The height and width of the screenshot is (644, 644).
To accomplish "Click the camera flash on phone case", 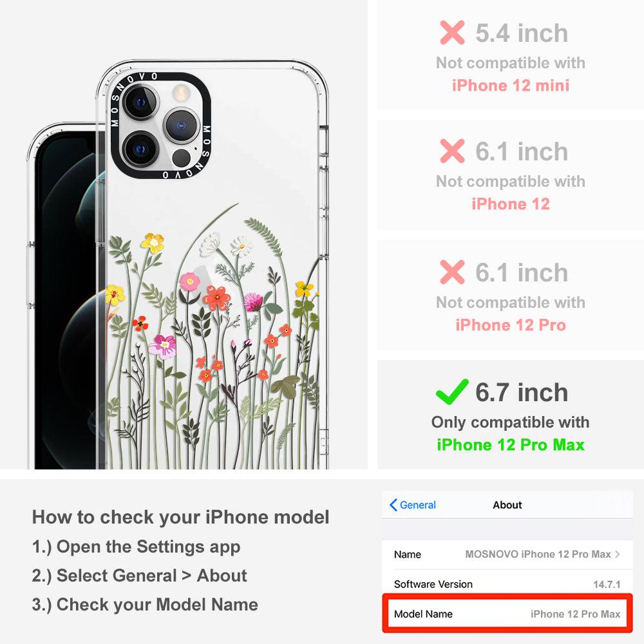I will click(180, 93).
